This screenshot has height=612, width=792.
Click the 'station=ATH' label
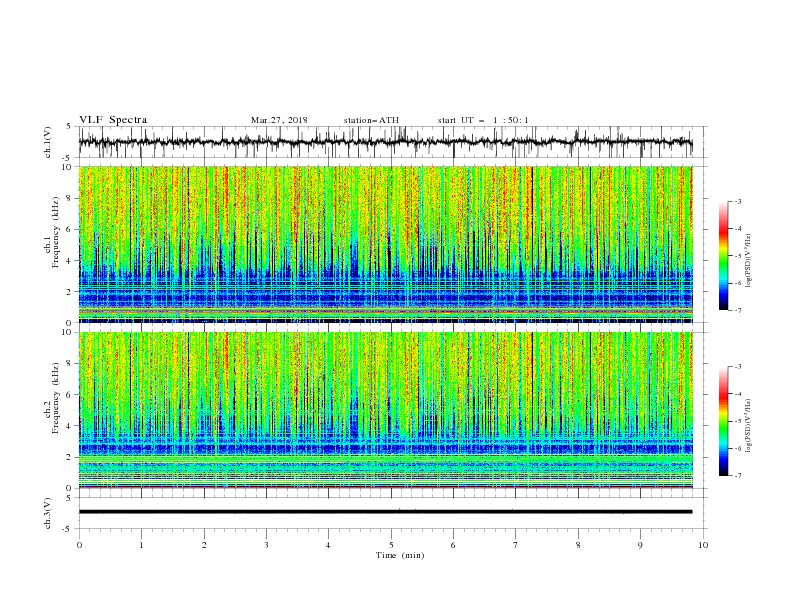pos(371,120)
